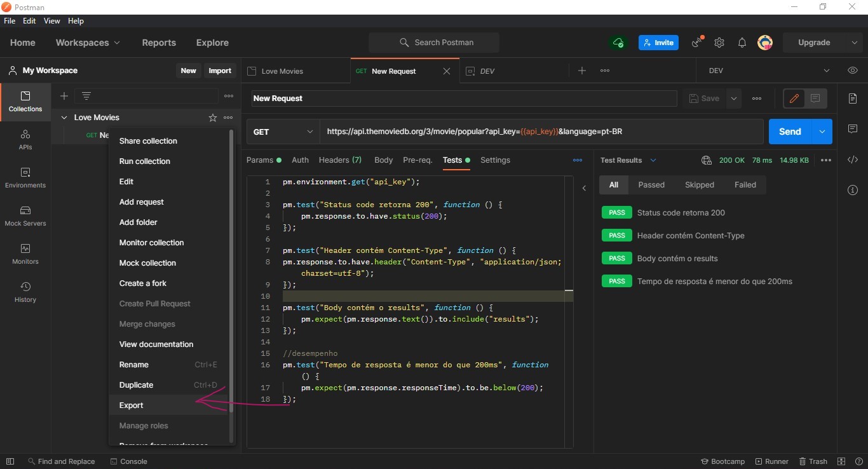The image size is (868, 469).
Task: Click the Import button in My Workspace
Action: 220,71
